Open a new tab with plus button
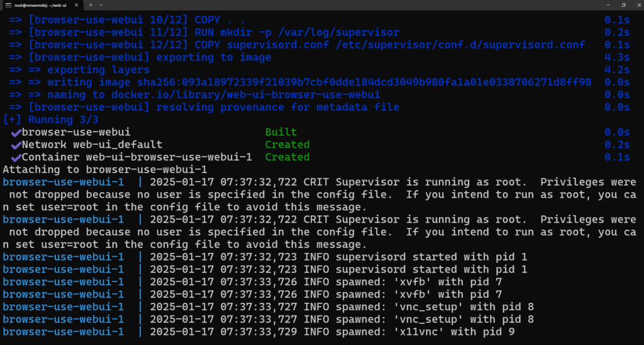Image resolution: width=644 pixels, height=345 pixels. (91, 4)
